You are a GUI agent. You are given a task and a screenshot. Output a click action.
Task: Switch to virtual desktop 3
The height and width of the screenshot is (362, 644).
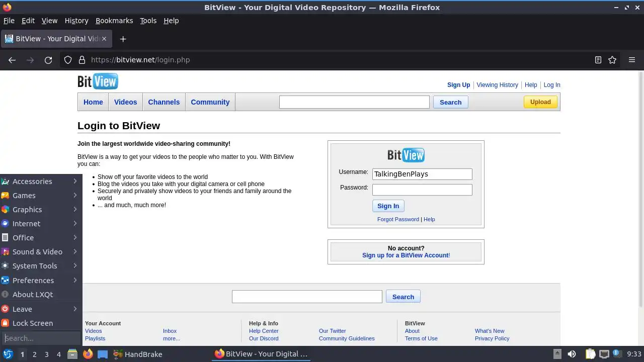point(46,354)
